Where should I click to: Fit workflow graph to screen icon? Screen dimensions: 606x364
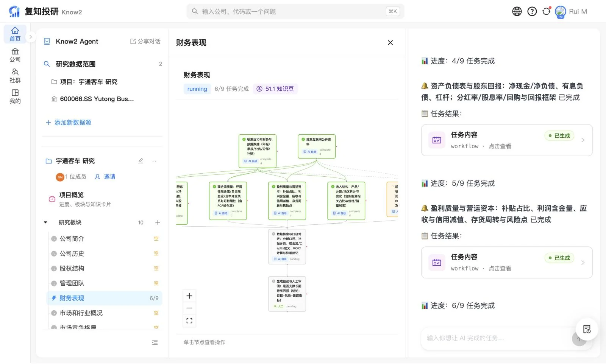pos(189,321)
